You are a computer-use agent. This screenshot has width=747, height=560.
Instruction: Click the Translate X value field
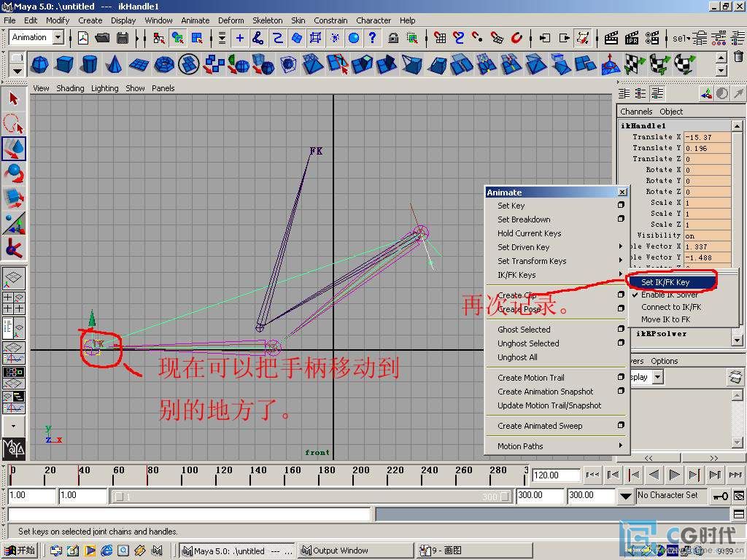[707, 137]
